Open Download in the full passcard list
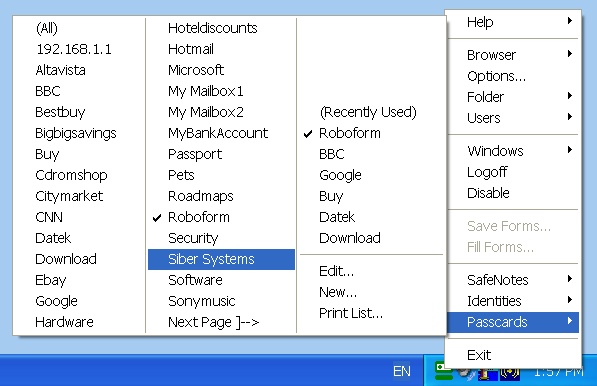Viewport: 597px width, 386px height. (x=79, y=259)
